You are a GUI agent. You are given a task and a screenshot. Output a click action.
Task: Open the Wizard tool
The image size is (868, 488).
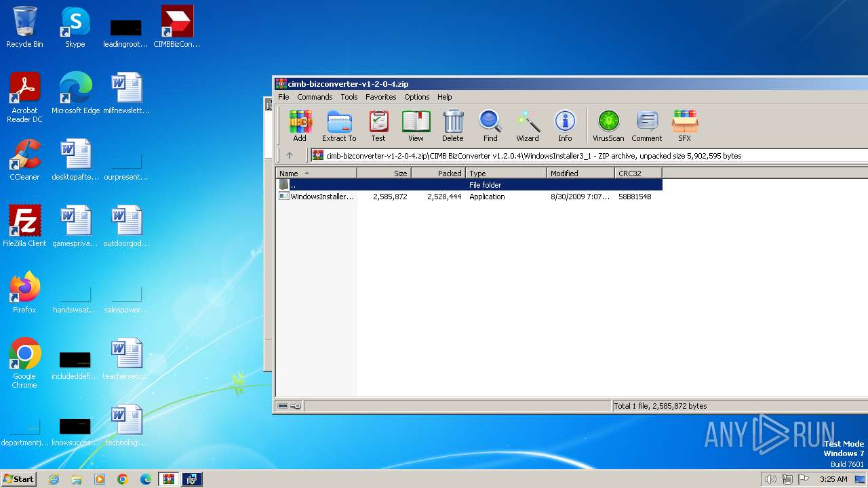(x=527, y=126)
